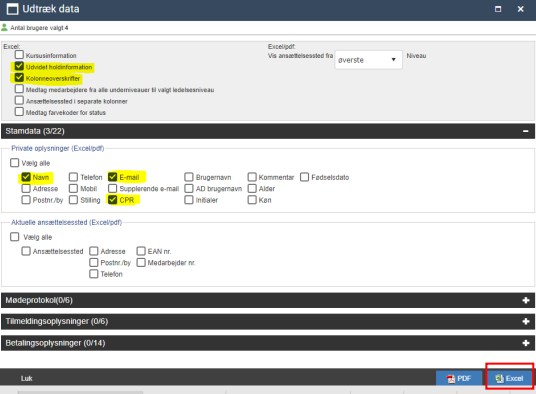Maximize the Udtræk data window

[498, 9]
